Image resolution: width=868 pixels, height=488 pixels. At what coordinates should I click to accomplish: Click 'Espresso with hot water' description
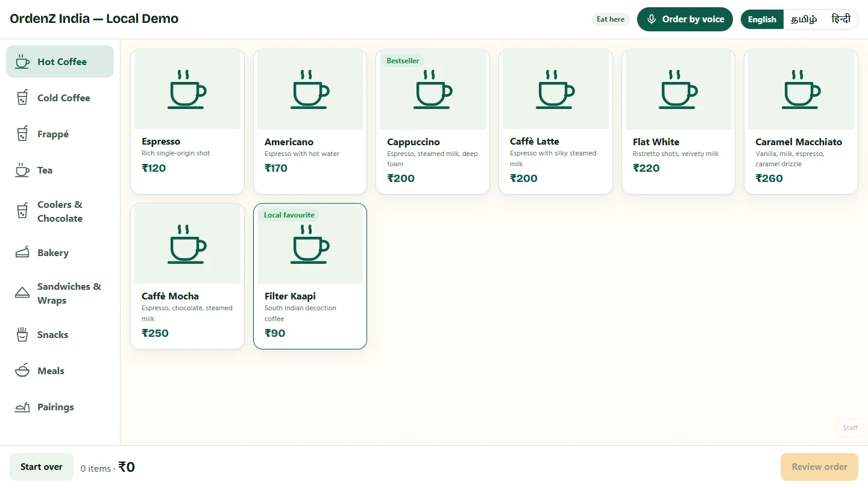[x=302, y=154]
